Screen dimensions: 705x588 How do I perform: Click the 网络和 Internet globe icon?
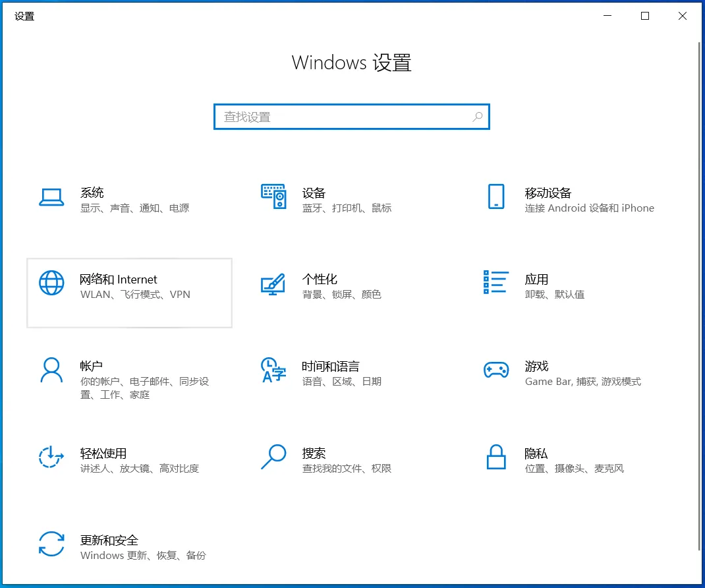pyautogui.click(x=51, y=283)
